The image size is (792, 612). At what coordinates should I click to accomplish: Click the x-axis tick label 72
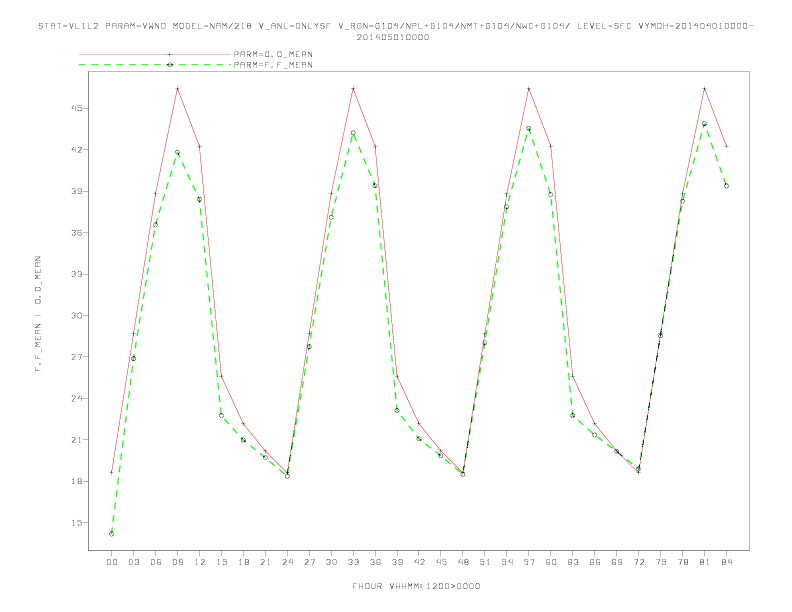(x=638, y=562)
